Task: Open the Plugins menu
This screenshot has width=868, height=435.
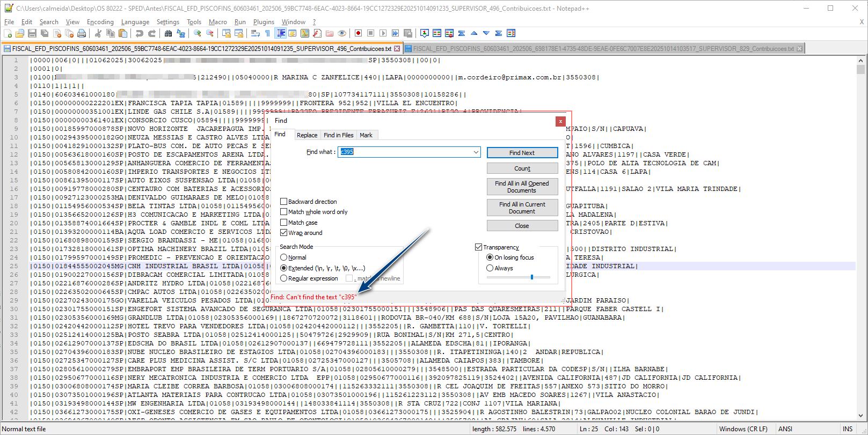Action: pyautogui.click(x=264, y=22)
